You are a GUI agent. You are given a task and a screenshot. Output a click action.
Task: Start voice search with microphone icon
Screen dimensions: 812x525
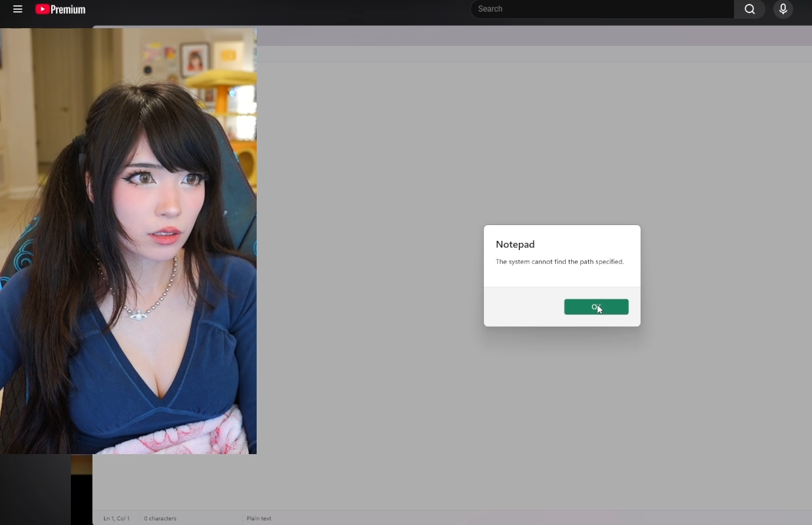(x=782, y=9)
